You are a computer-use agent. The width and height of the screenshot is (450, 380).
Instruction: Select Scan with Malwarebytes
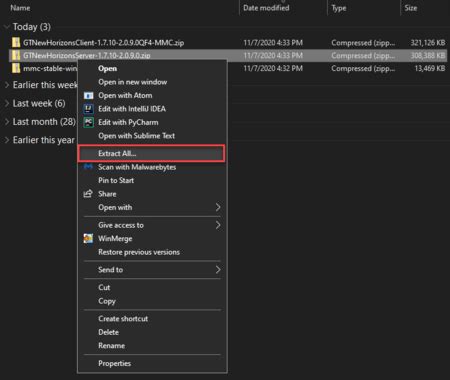point(137,167)
